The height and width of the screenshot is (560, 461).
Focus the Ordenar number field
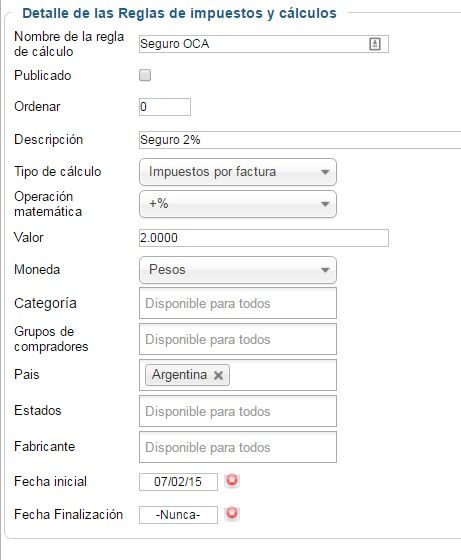click(x=165, y=107)
